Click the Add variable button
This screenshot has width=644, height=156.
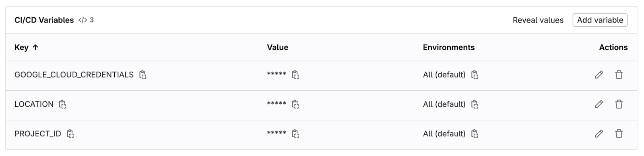(600, 20)
